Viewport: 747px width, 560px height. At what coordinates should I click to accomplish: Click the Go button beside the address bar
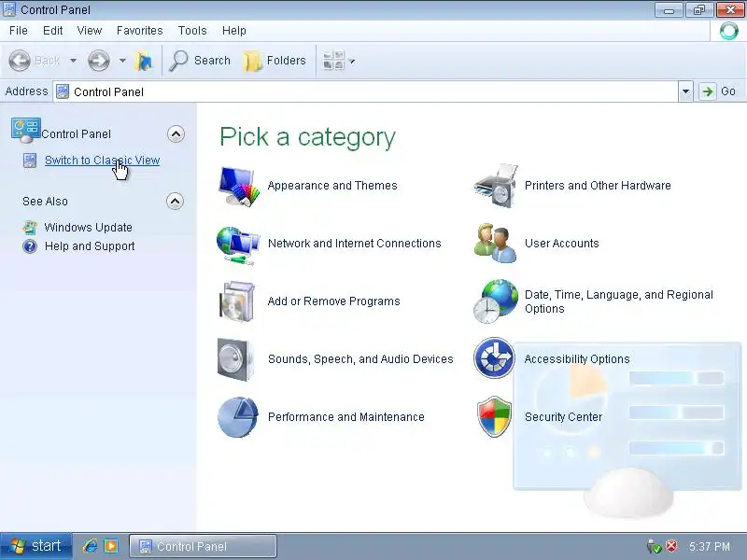(719, 91)
